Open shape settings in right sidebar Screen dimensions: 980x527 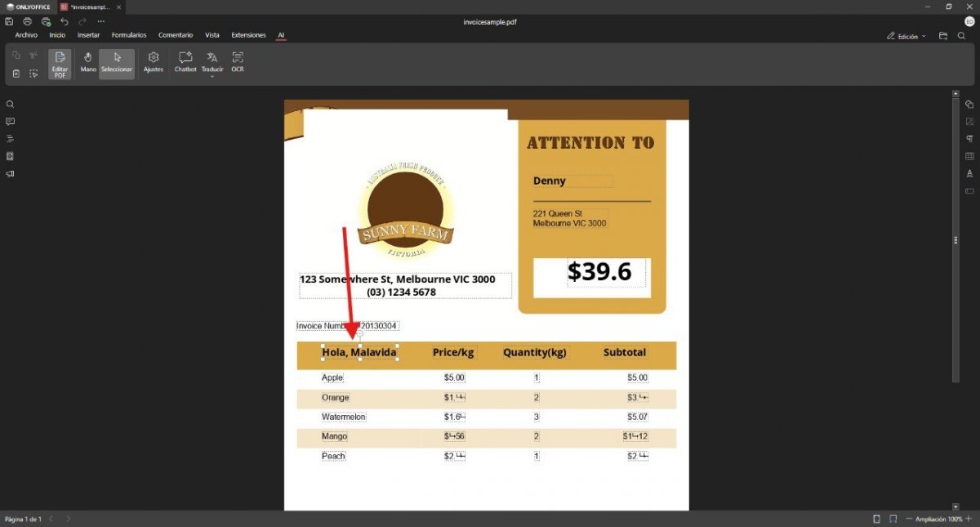pyautogui.click(x=969, y=105)
